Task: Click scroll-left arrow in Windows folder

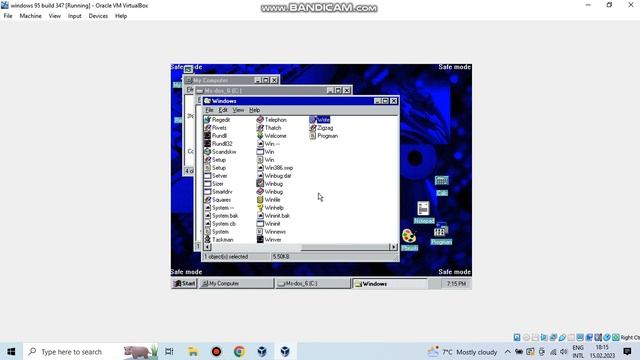Action: (x=207, y=247)
